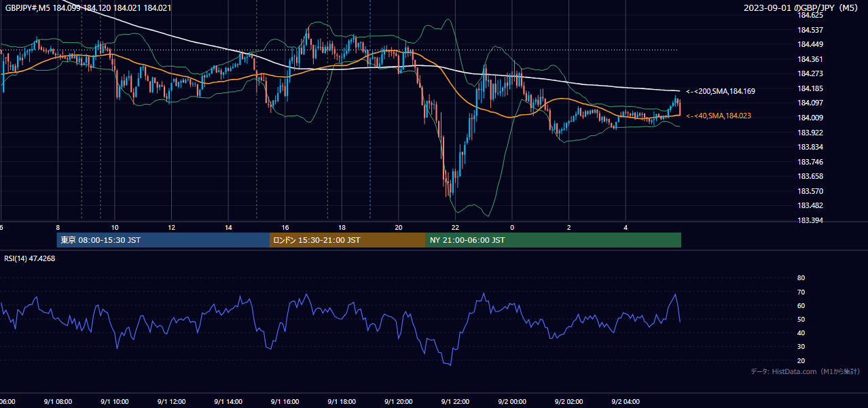Select the ロンドン 15:30-21:00 JST session bar
Image resolution: width=868 pixels, height=408 pixels.
[348, 240]
